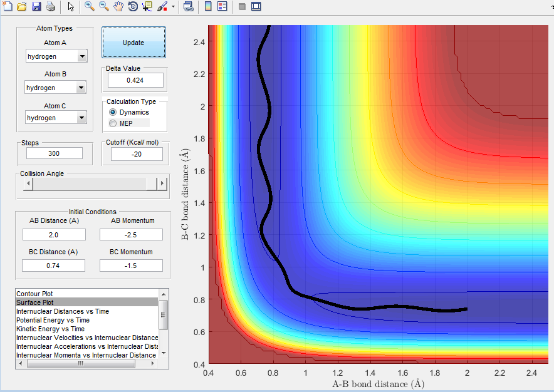This screenshot has height=392, width=554.
Task: Click the New Figure toolbar icon
Action: tap(8, 7)
